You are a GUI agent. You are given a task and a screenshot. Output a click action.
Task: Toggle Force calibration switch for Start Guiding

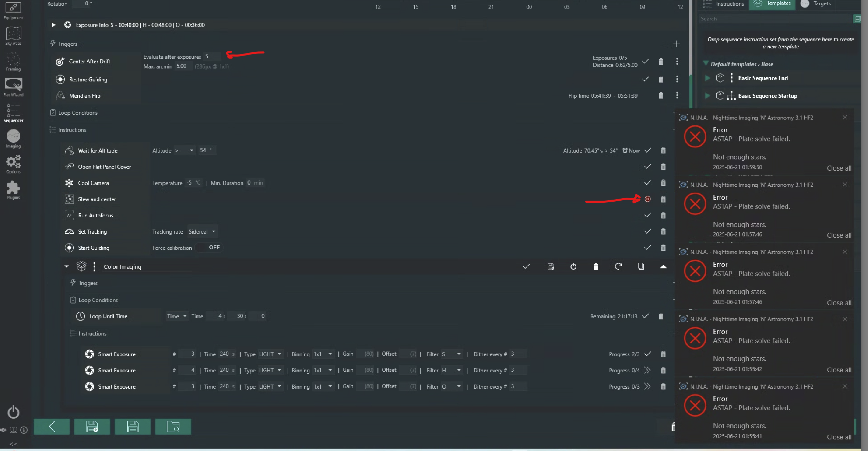210,248
